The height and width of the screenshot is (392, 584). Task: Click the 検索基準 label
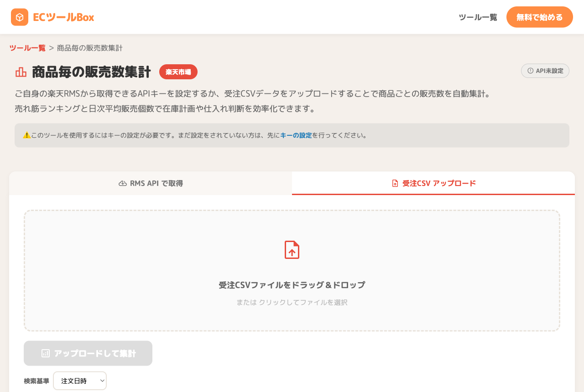[x=36, y=381]
